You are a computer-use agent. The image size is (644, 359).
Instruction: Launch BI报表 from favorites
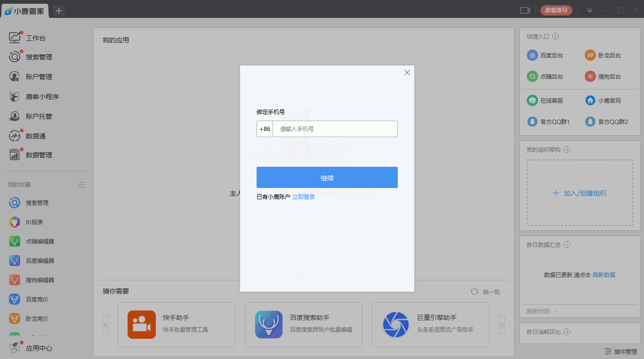pyautogui.click(x=26, y=222)
